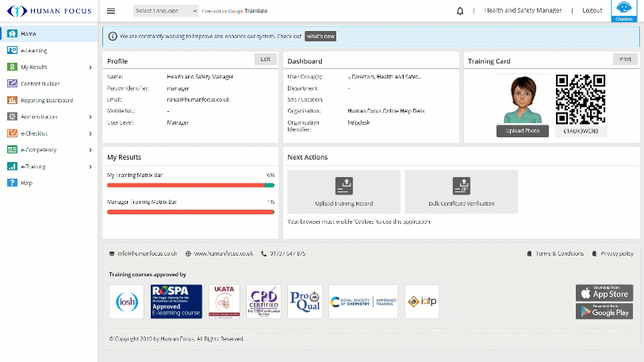Go to Home in the sidebar
The width and height of the screenshot is (644, 362).
click(29, 34)
